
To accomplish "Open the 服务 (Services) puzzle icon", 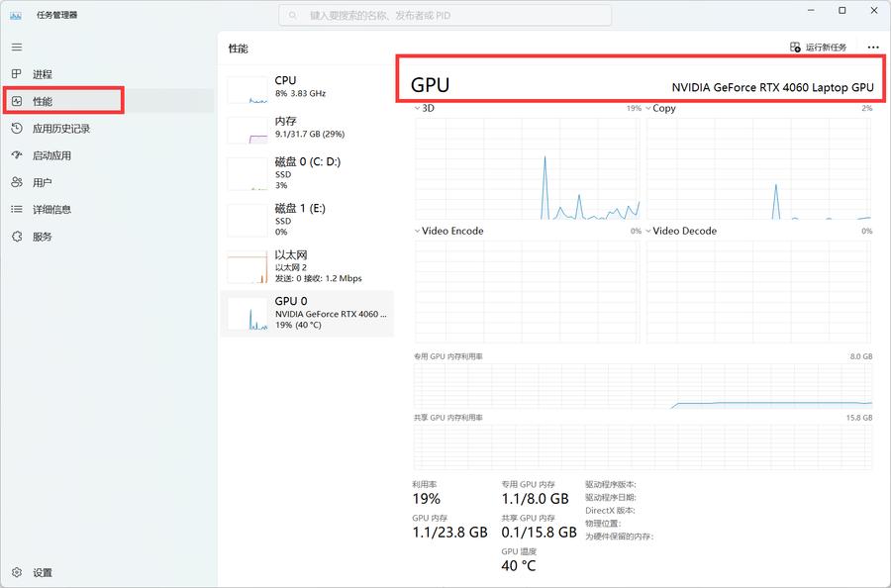I will [x=17, y=237].
